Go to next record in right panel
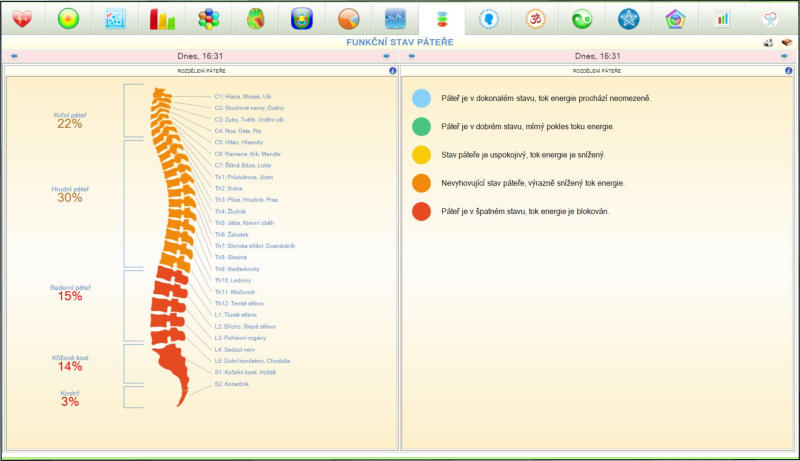The image size is (800, 461). [784, 57]
